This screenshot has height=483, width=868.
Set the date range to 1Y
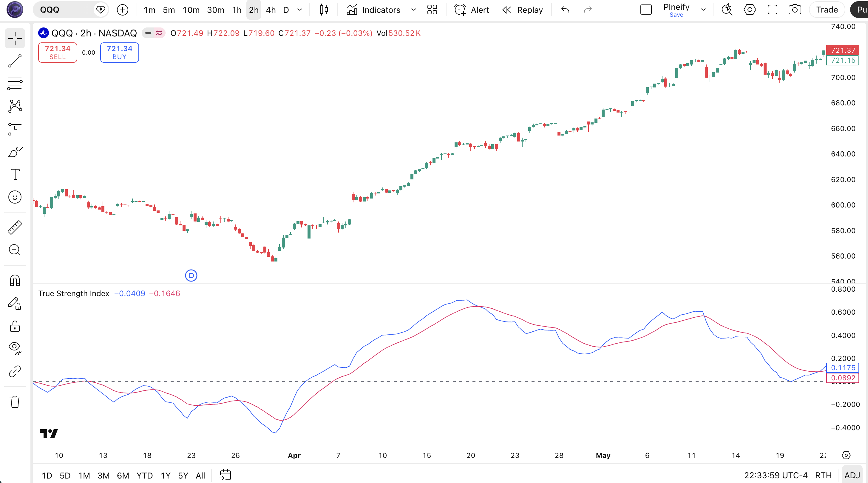click(166, 475)
